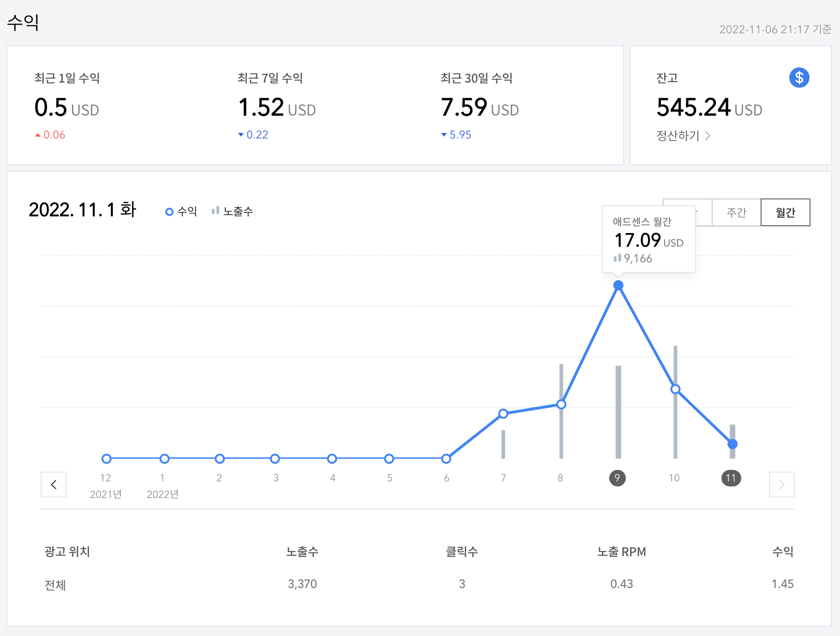Click the date heading 2022. 11. 1 화

83,210
